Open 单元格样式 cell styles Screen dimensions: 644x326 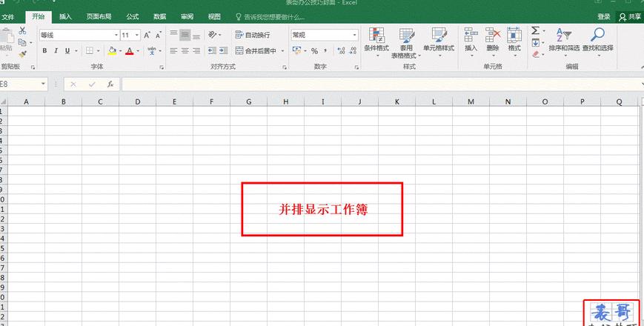(439, 42)
